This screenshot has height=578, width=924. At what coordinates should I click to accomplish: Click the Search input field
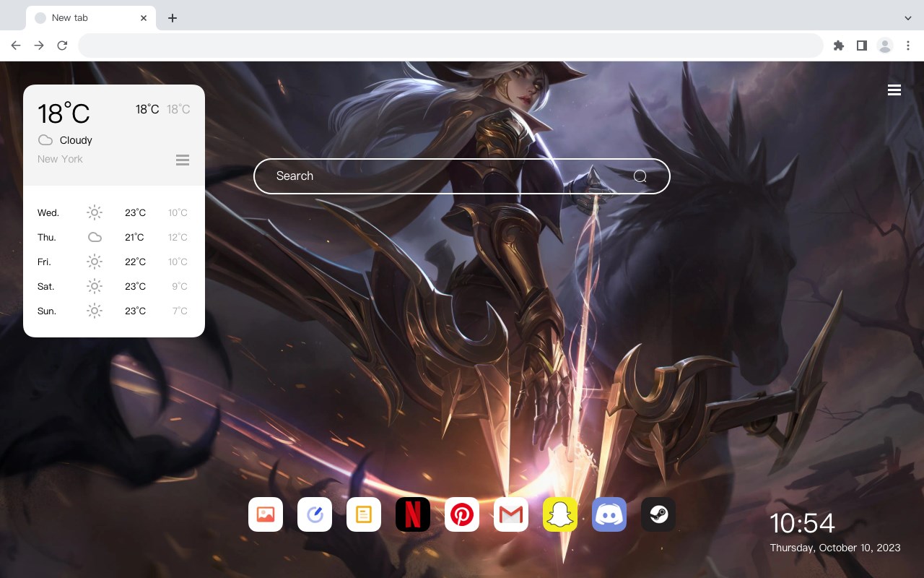coord(462,176)
